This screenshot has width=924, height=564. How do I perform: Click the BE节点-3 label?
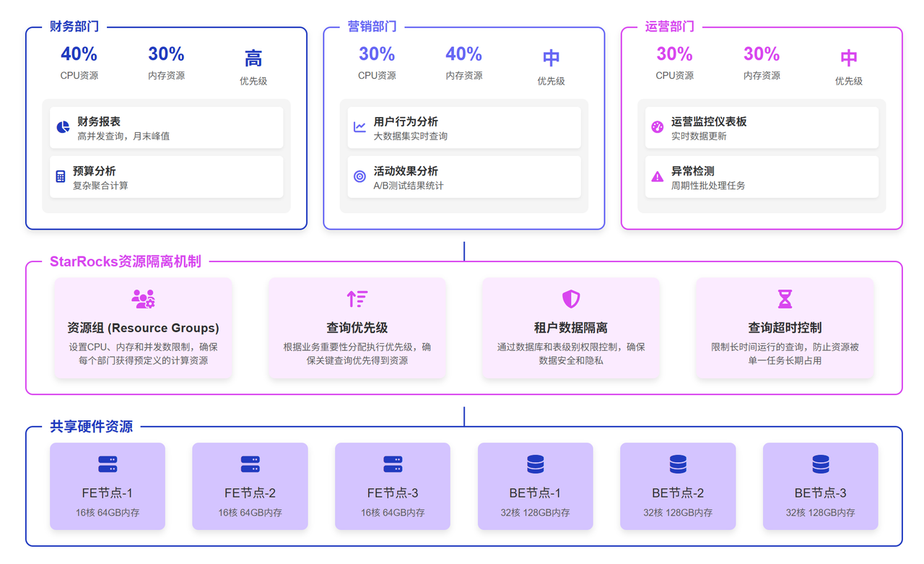(821, 493)
